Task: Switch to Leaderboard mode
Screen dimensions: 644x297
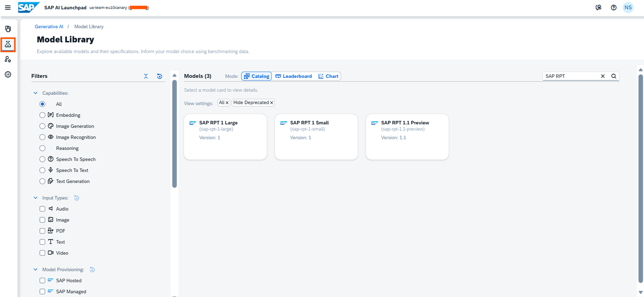Action: click(293, 76)
